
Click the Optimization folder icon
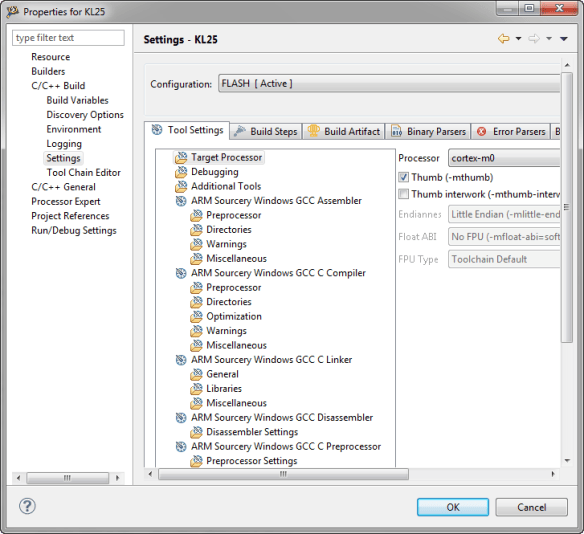click(196, 317)
